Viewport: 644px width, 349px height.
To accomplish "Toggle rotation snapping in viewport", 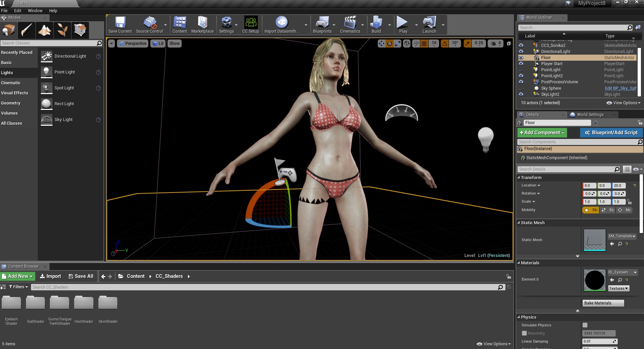I will (x=445, y=43).
